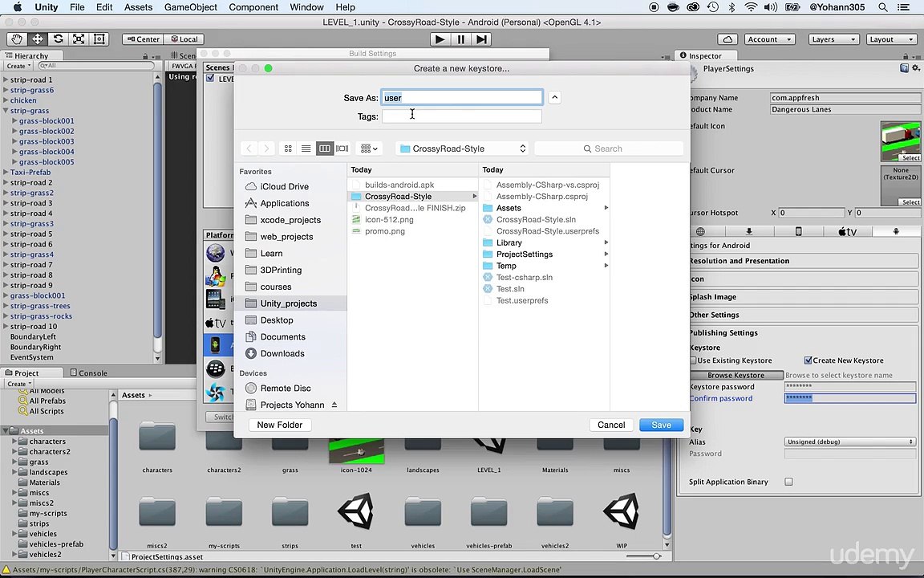Click the Hierarchy vertical scrollbar

tap(157, 210)
